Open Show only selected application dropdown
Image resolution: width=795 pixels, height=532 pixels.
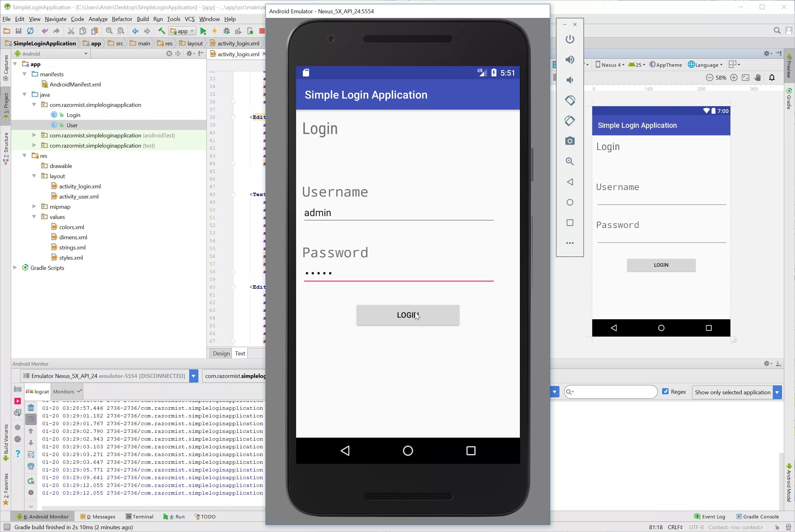(777, 392)
